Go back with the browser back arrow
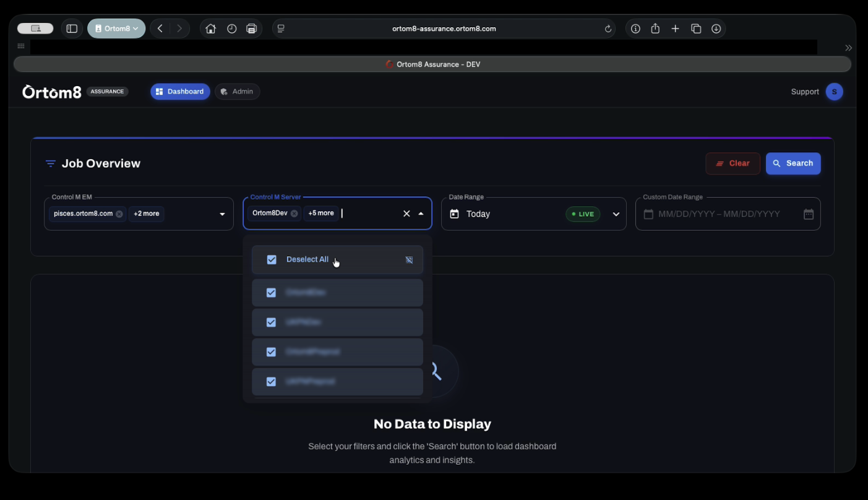The height and width of the screenshot is (500, 868). pyautogui.click(x=160, y=28)
